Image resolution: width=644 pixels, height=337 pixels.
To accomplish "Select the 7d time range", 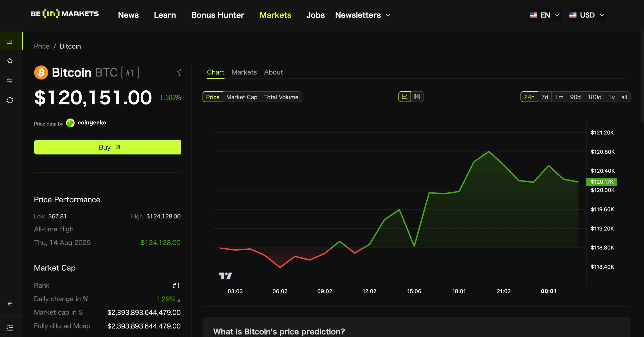I will pyautogui.click(x=545, y=97).
